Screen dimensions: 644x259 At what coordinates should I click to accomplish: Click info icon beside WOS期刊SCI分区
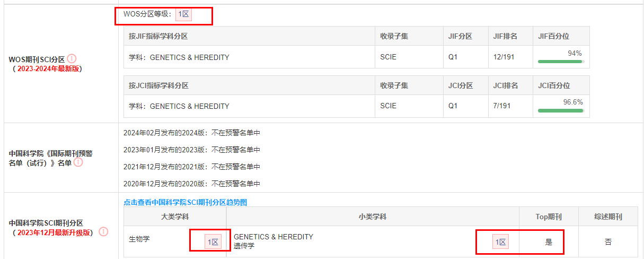coord(72,58)
